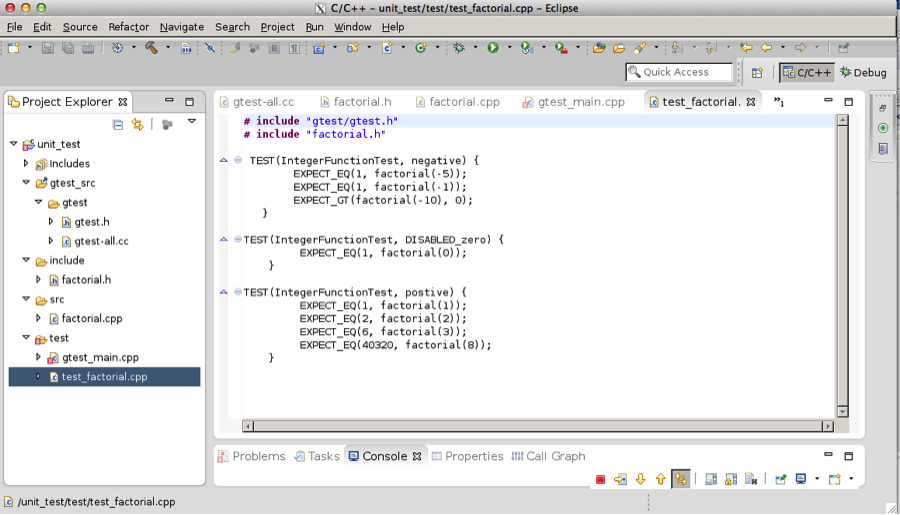
Task: Open the Problems tab
Action: (251, 456)
